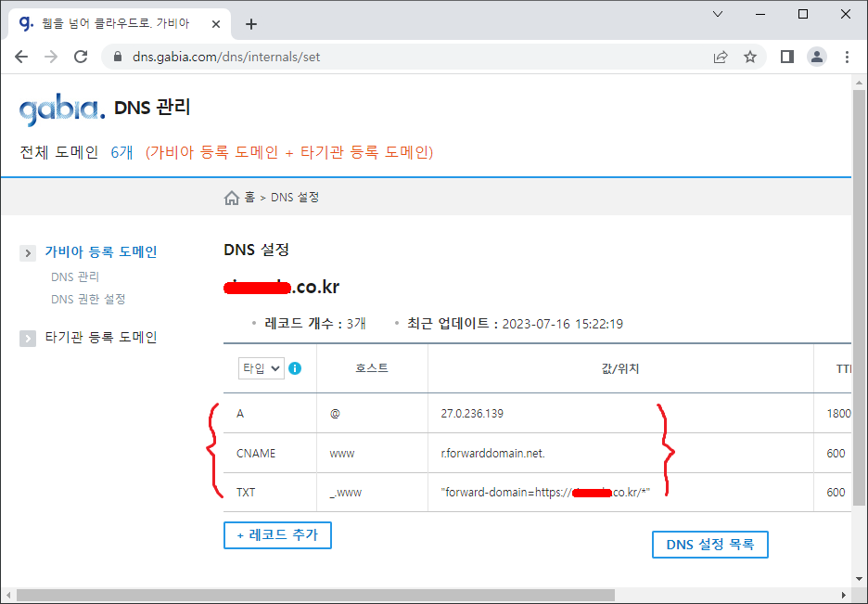
Task: Click the 값/위치 column header
Action: tap(620, 368)
